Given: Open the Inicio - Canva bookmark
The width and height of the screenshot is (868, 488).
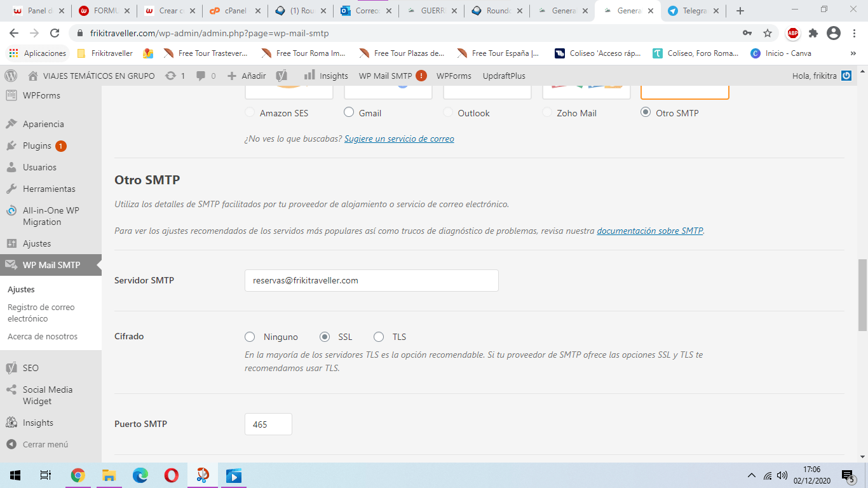Looking at the screenshot, I should tap(781, 53).
